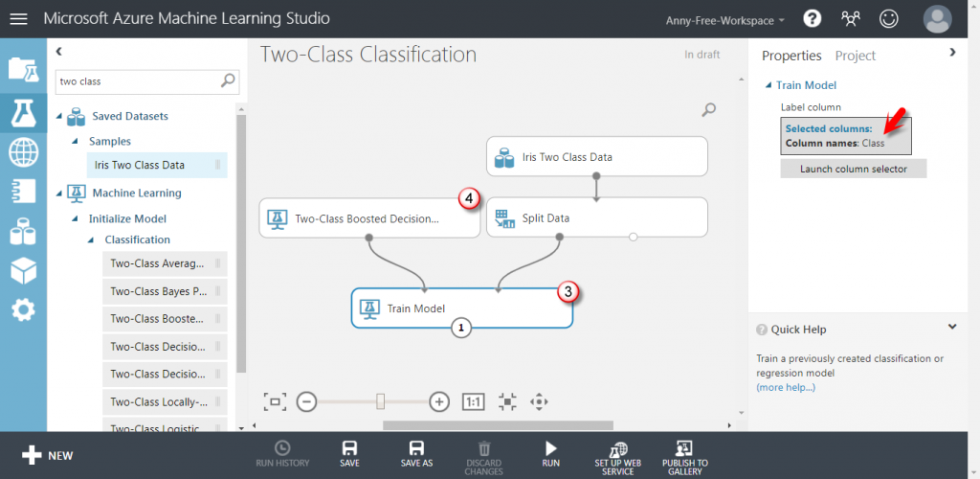Select Two-Class Booste... module item
This screenshot has height=479, width=980.
(165, 319)
